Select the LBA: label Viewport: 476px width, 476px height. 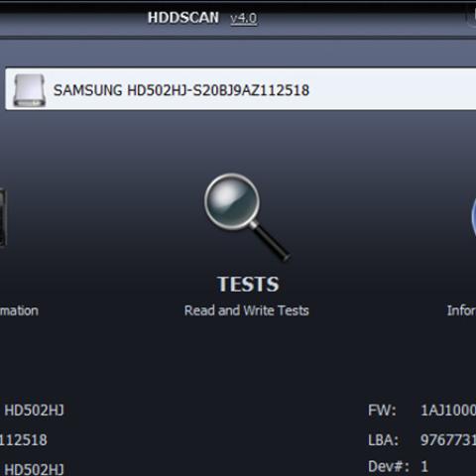383,440
